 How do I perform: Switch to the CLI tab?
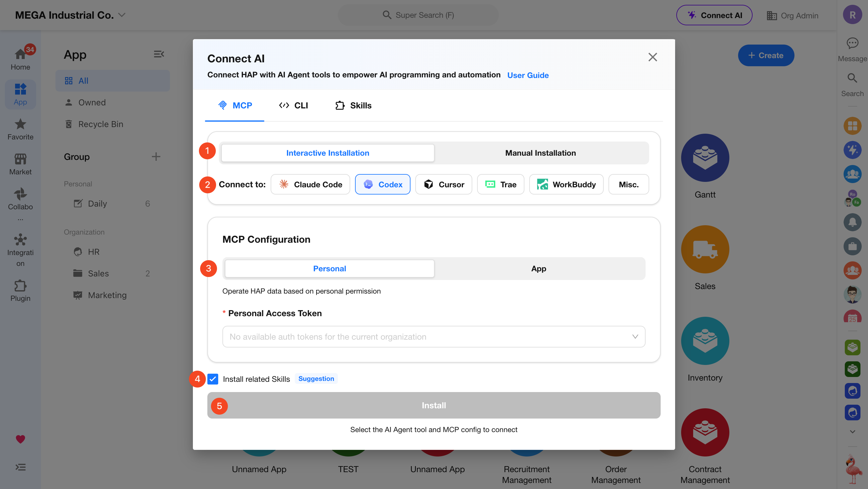(x=293, y=105)
